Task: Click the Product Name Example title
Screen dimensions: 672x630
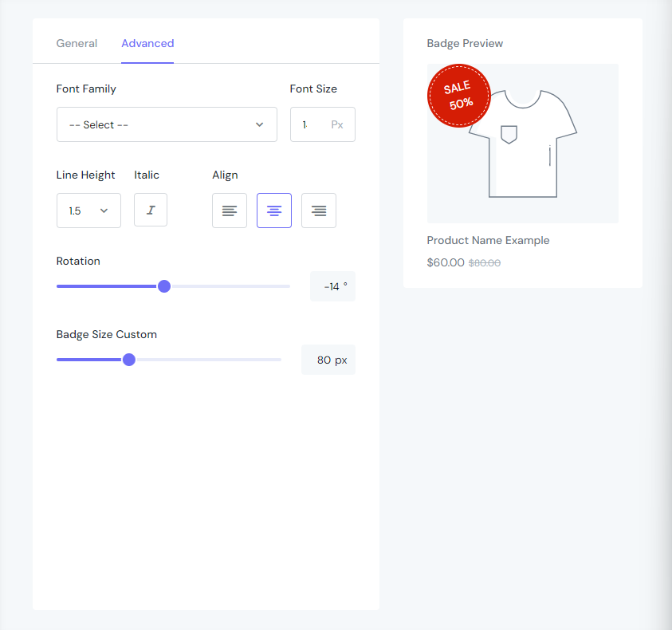Action: pos(488,240)
